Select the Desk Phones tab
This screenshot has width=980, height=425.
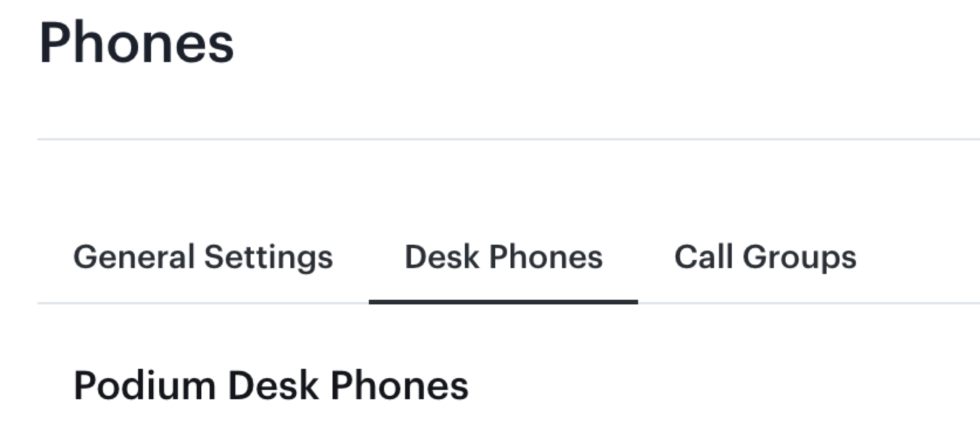pyautogui.click(x=503, y=257)
